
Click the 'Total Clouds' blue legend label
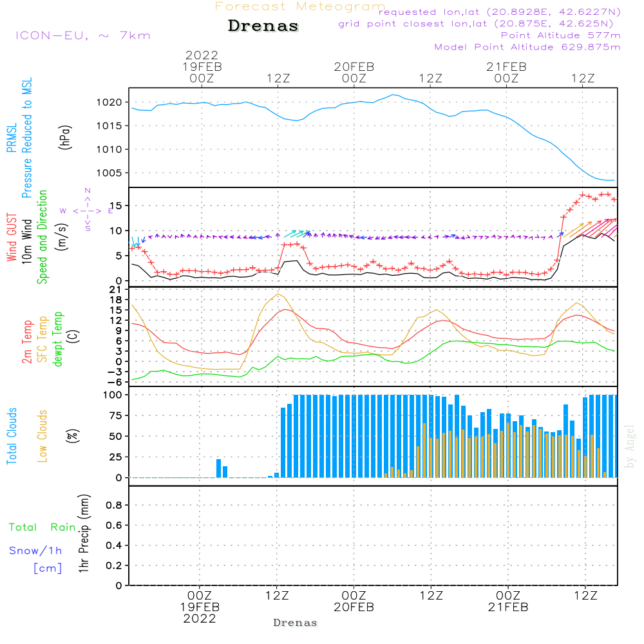(x=12, y=436)
